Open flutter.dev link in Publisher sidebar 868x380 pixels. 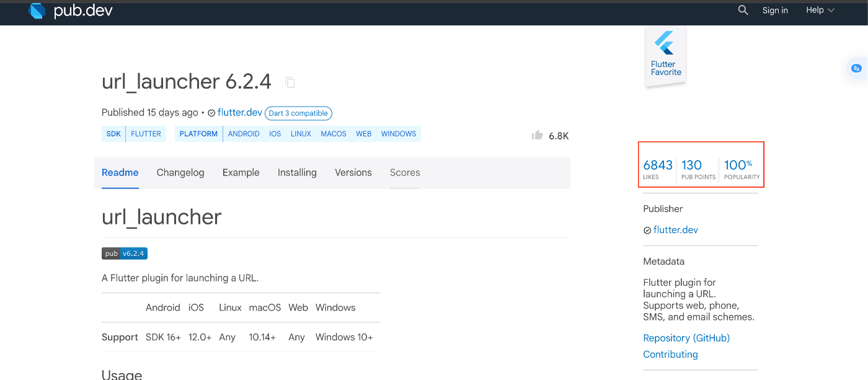pyautogui.click(x=676, y=230)
